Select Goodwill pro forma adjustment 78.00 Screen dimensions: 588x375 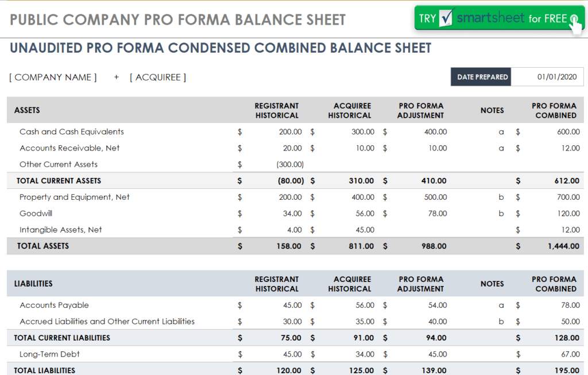pyautogui.click(x=437, y=214)
